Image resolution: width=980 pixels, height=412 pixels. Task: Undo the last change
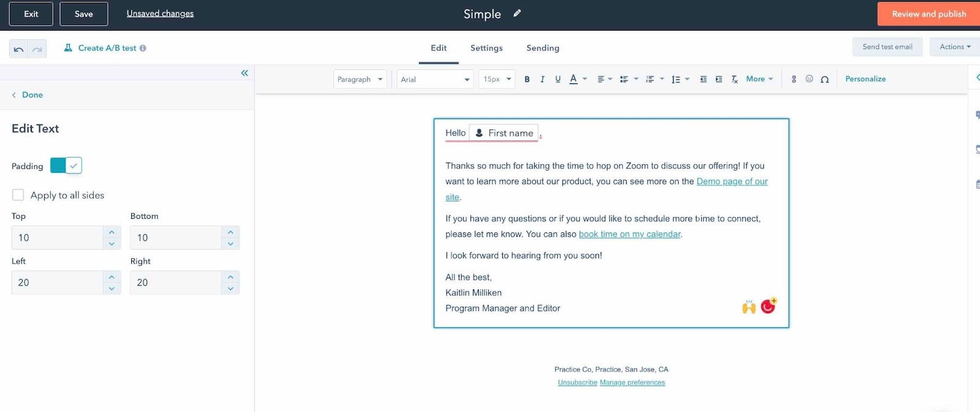click(x=19, y=49)
